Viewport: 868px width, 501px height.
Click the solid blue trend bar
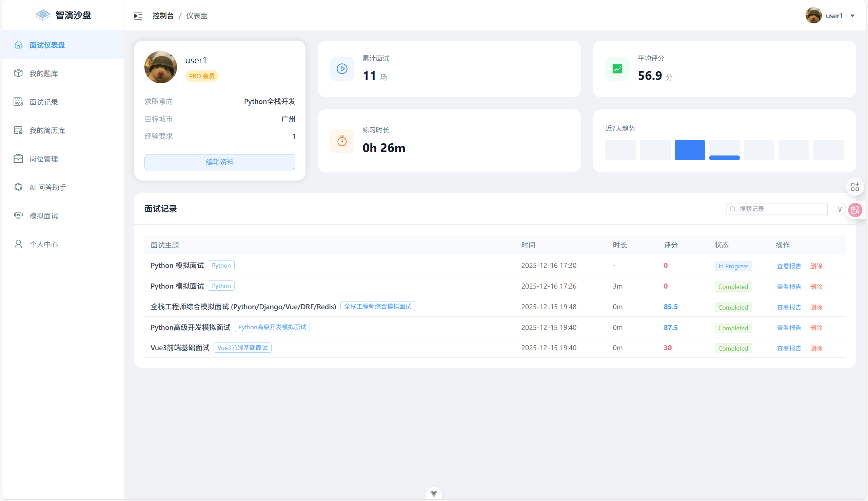pyautogui.click(x=689, y=150)
